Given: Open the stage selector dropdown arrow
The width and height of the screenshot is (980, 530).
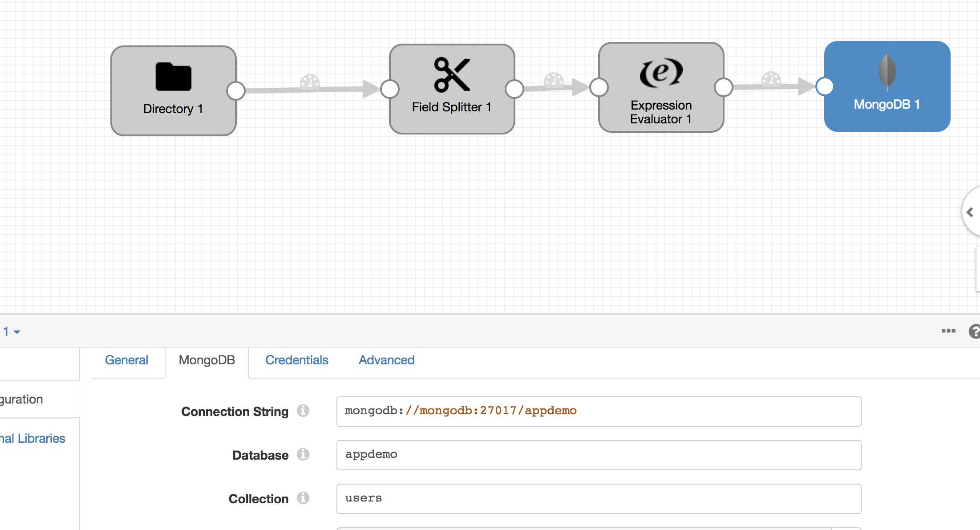Looking at the screenshot, I should tap(17, 332).
